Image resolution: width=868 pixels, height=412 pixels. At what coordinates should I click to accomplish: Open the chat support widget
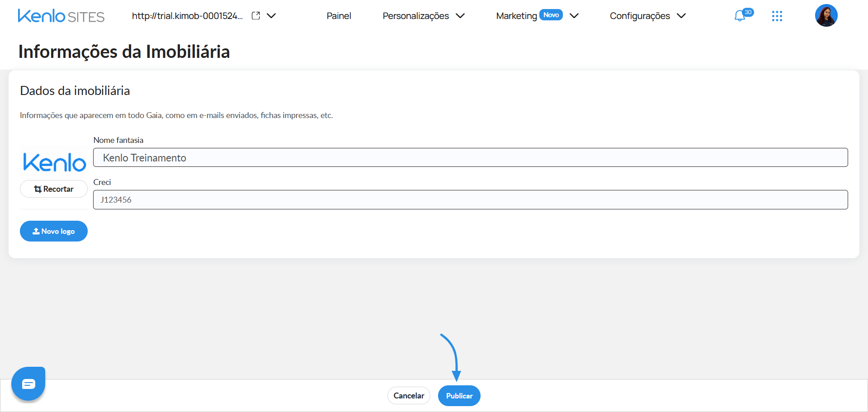(28, 384)
